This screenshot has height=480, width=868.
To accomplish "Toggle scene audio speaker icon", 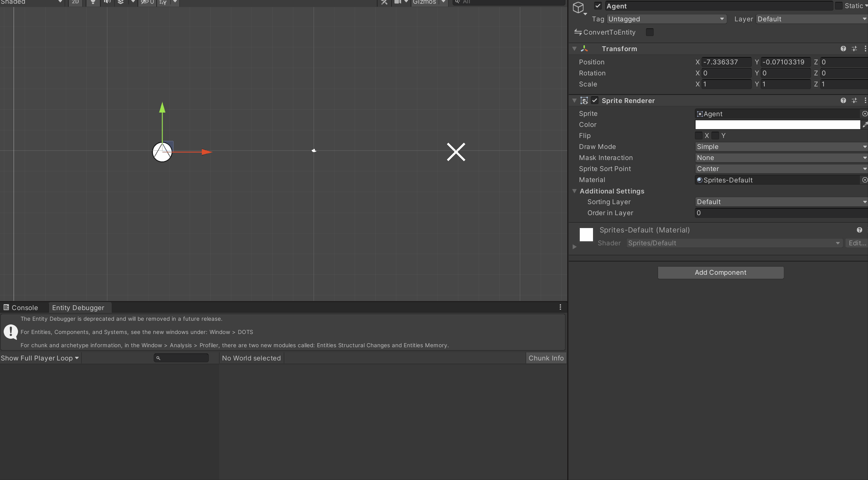I will tap(107, 2).
